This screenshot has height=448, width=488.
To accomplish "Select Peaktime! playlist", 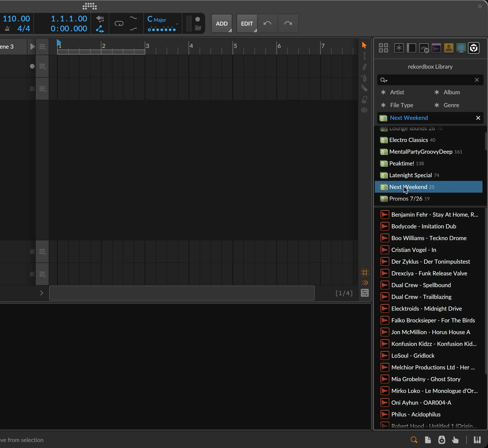I will [x=428, y=163].
